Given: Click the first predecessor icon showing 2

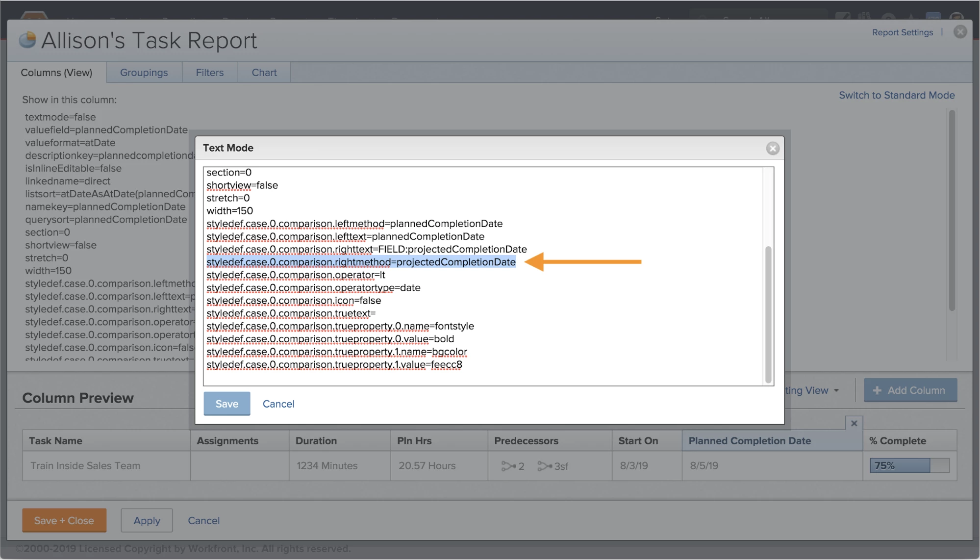Looking at the screenshot, I should coord(508,466).
